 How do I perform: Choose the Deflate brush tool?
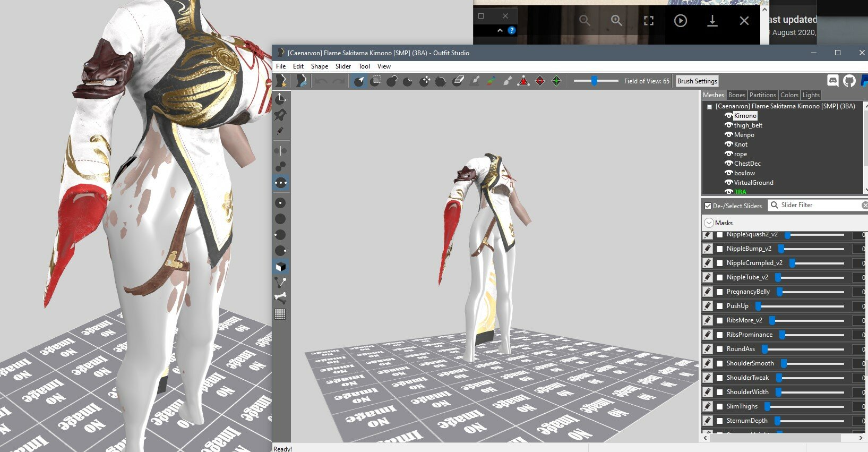408,81
